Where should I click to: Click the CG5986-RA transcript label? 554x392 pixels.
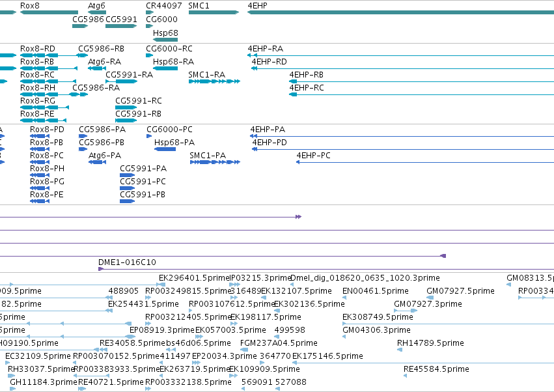[x=96, y=88]
